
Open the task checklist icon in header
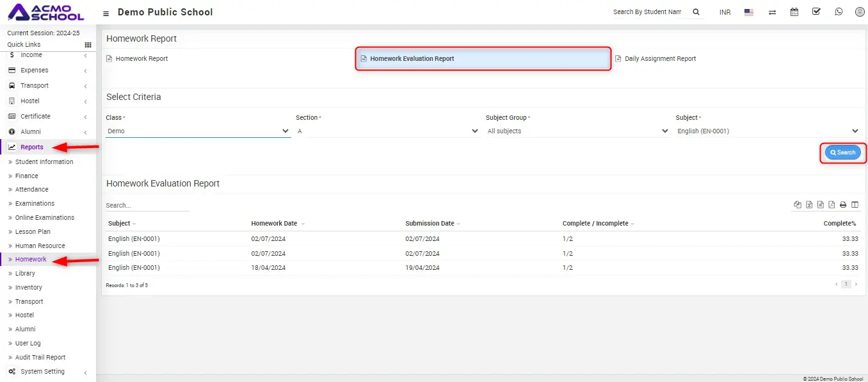(816, 12)
